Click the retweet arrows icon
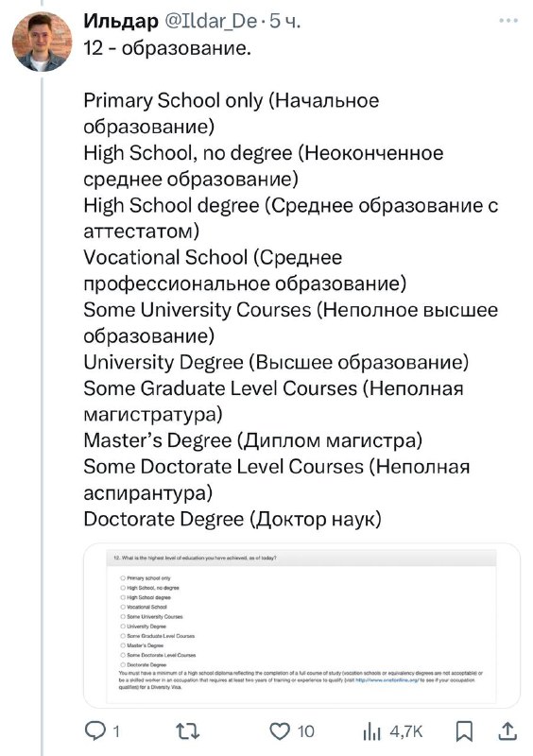The width and height of the screenshot is (533, 756). tap(188, 730)
